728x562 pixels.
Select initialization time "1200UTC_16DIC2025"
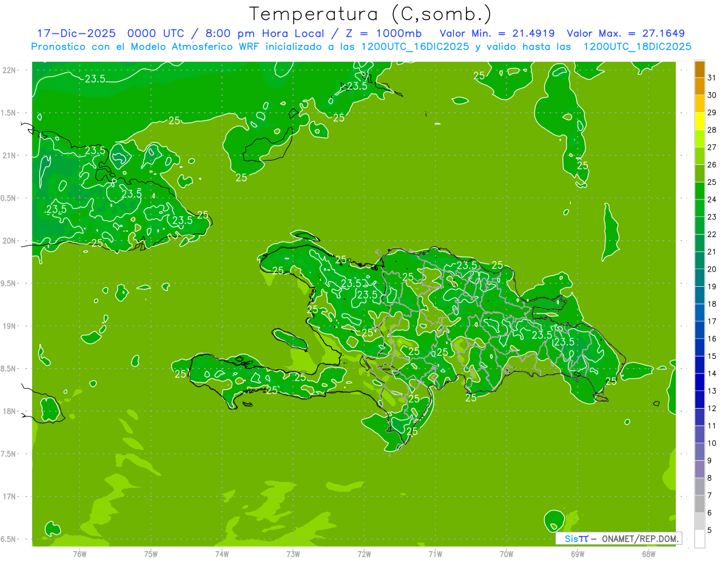click(415, 47)
